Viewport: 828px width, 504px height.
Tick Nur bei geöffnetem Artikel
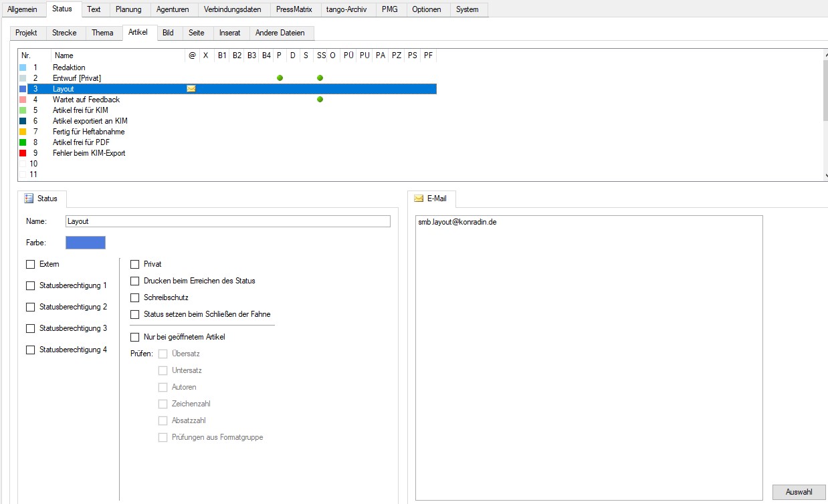point(135,337)
